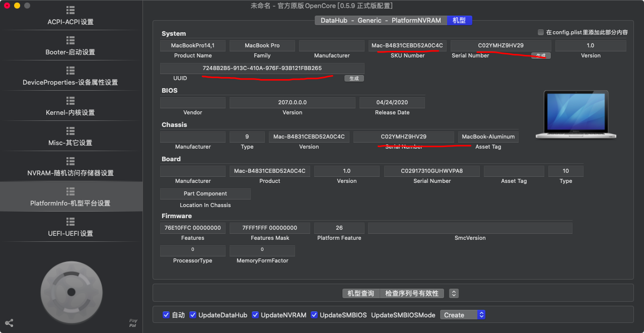Edit the Chassis Serial Number field

click(404, 137)
